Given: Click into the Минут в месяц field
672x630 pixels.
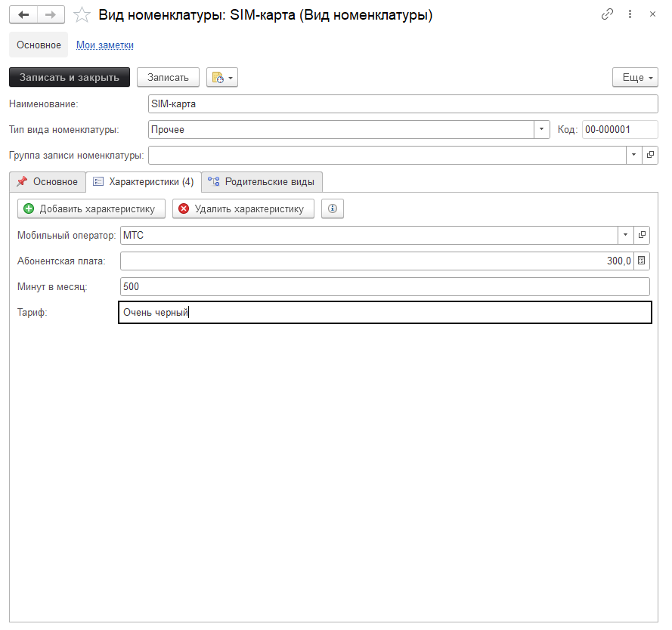Looking at the screenshot, I should (x=384, y=286).
